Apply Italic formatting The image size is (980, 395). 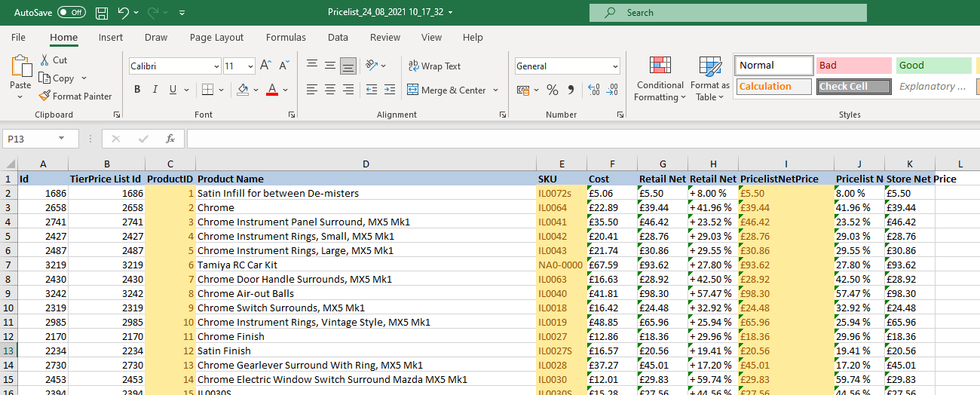click(x=155, y=90)
